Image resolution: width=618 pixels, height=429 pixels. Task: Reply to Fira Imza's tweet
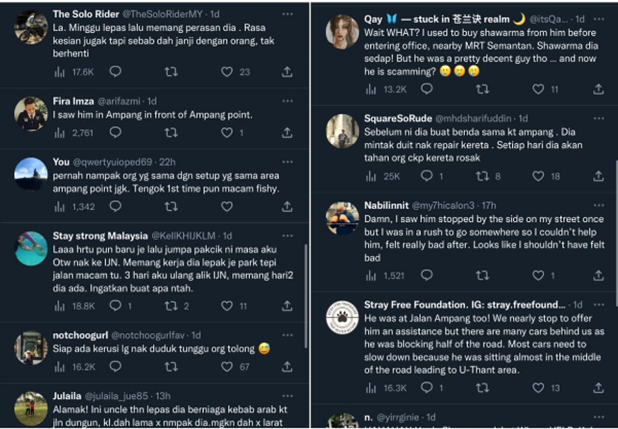(115, 132)
